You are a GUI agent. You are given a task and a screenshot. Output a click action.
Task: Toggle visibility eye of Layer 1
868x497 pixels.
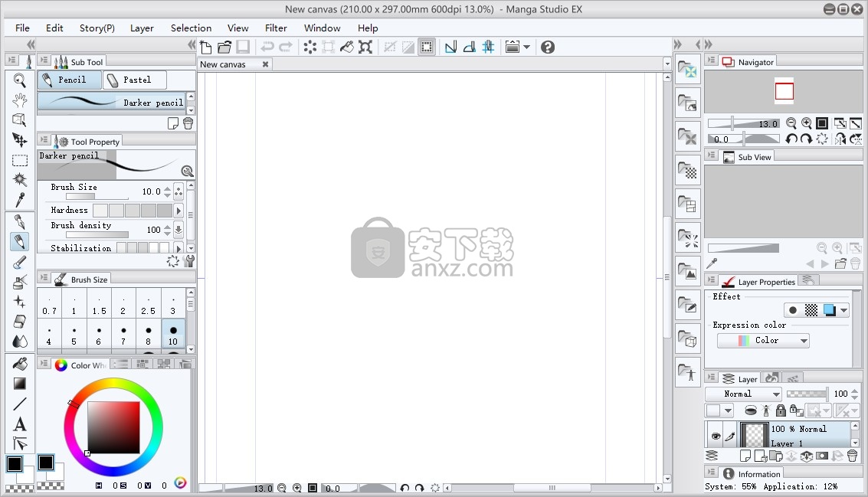click(716, 437)
